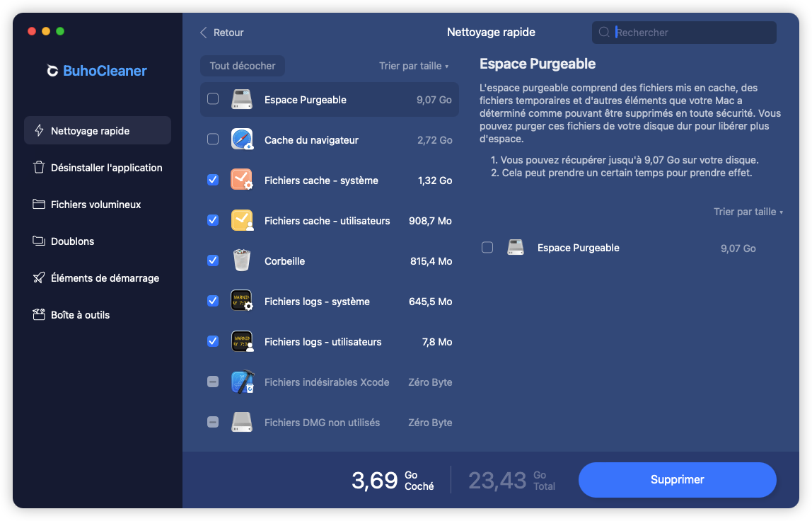Open Trier par taille dropdown in the detail pane
812x521 pixels.
tap(748, 212)
